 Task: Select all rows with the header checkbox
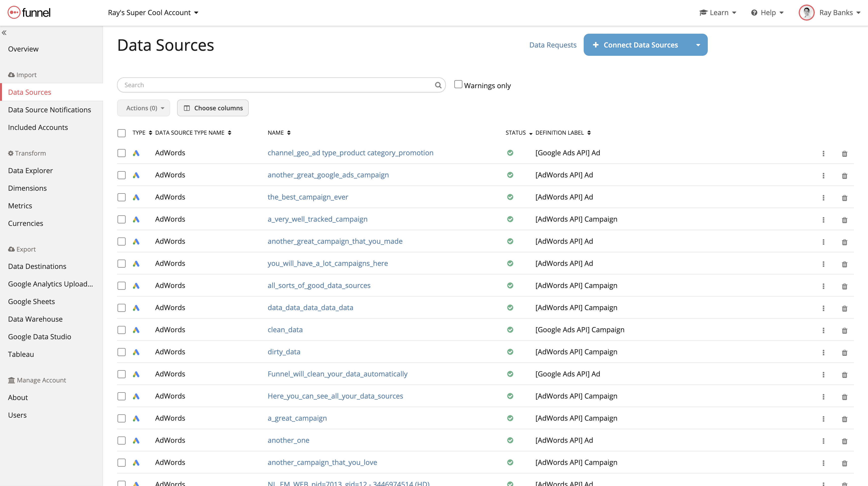121,133
